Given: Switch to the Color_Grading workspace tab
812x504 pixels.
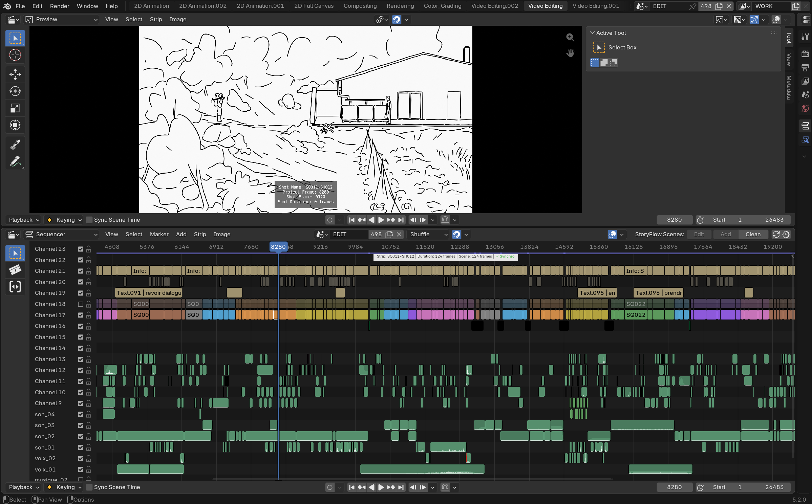Looking at the screenshot, I should click(x=443, y=6).
